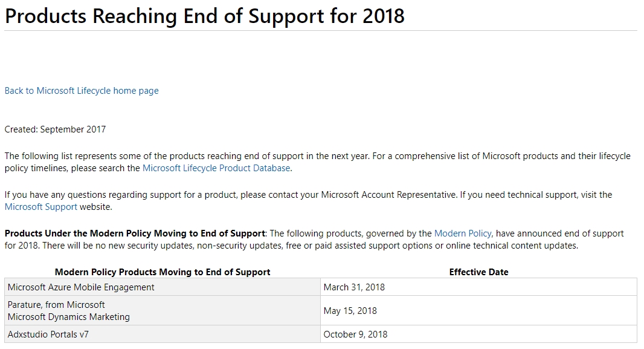Click the Effective Date column header
Viewport: 644px width, 349px height.
(x=478, y=272)
